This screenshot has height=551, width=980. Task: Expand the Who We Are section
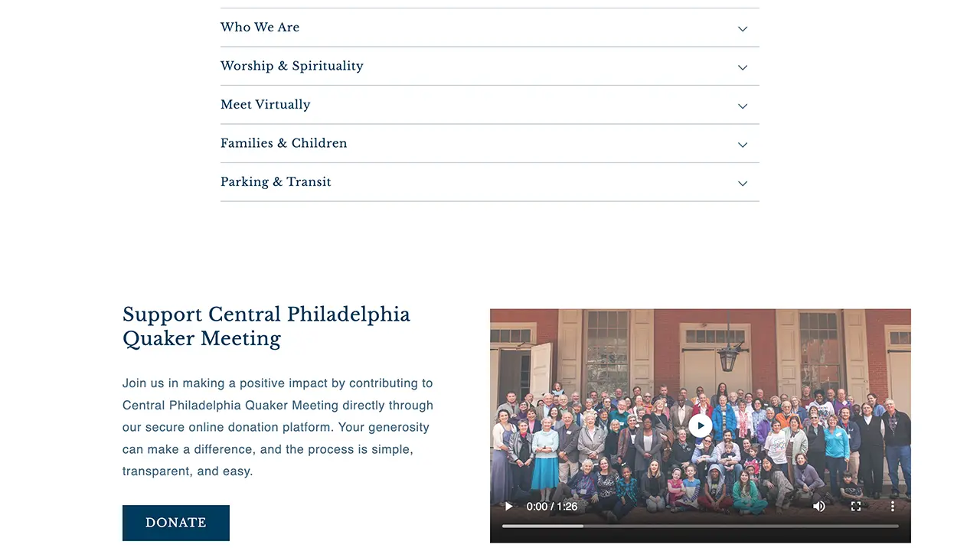pyautogui.click(x=742, y=28)
